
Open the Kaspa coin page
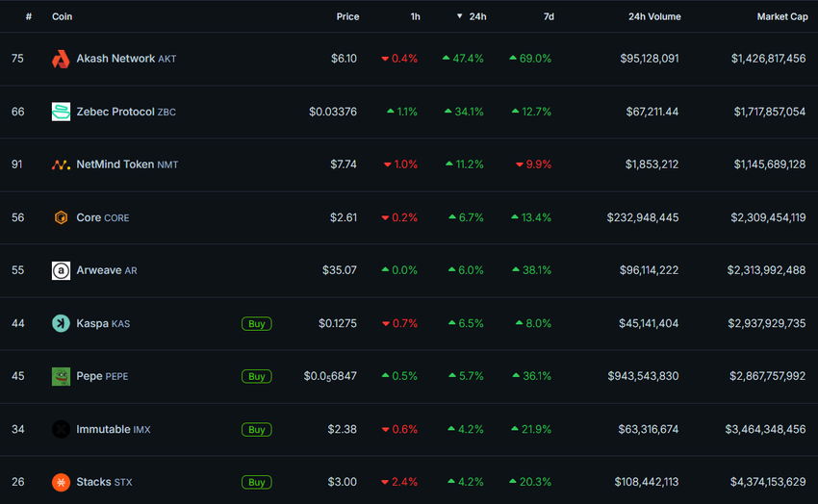coord(103,323)
